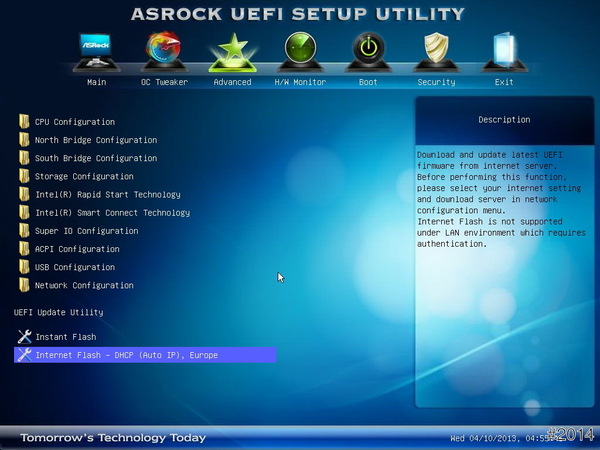Launch Instant Flash utility
The height and width of the screenshot is (450, 600).
point(66,337)
